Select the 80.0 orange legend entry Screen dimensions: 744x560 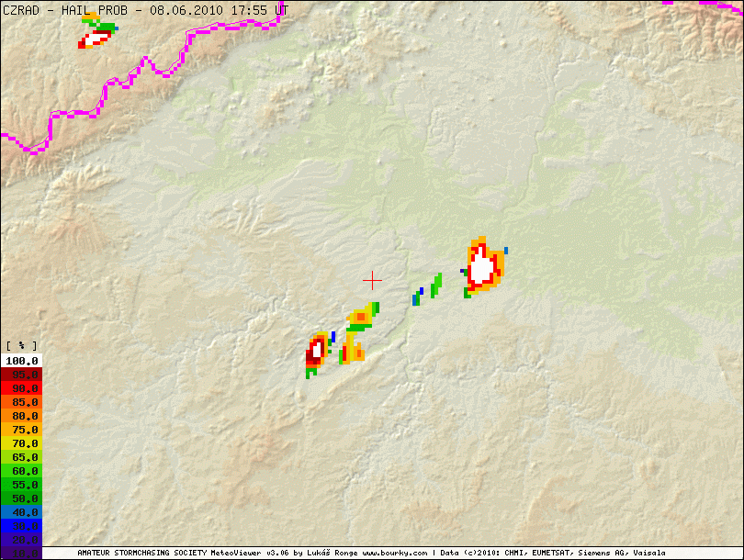point(21,416)
